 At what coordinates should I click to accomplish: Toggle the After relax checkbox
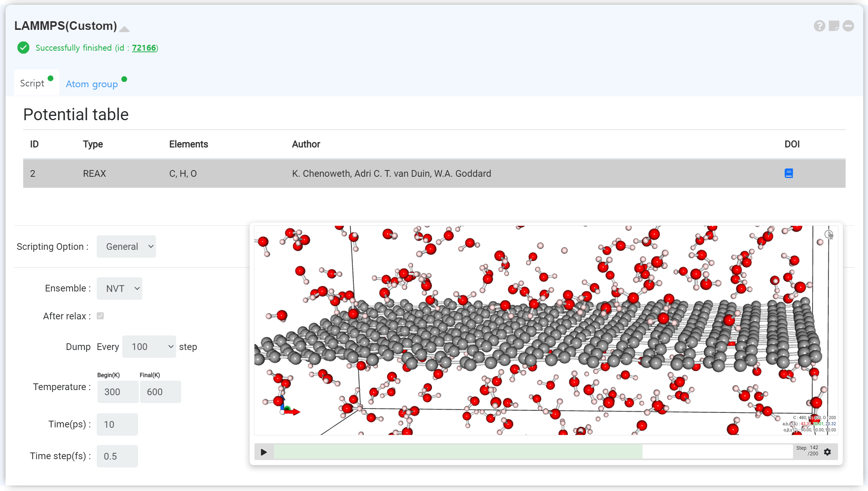click(100, 316)
